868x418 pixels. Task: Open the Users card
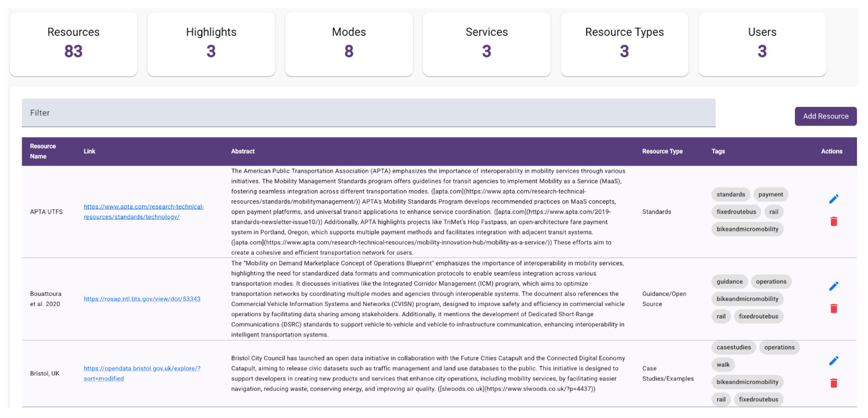(762, 44)
